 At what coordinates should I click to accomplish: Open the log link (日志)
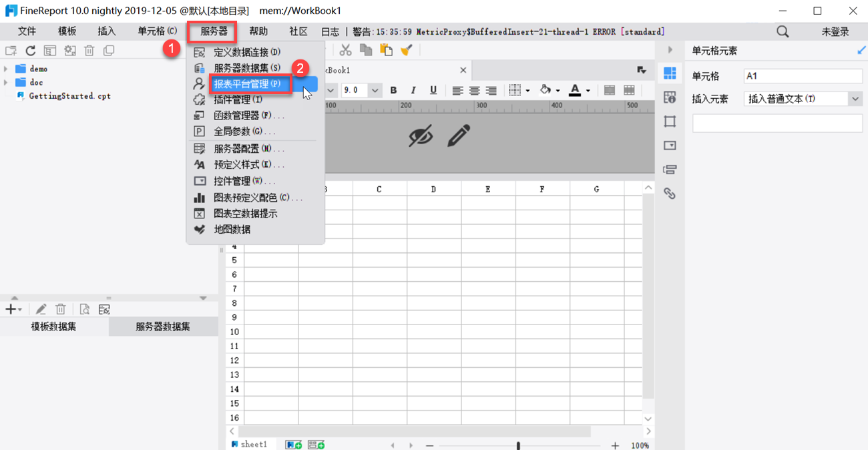pos(330,31)
